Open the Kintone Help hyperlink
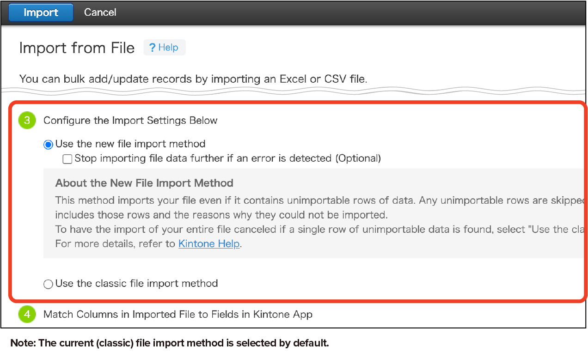Viewport: 588px width, 364px height. point(209,244)
